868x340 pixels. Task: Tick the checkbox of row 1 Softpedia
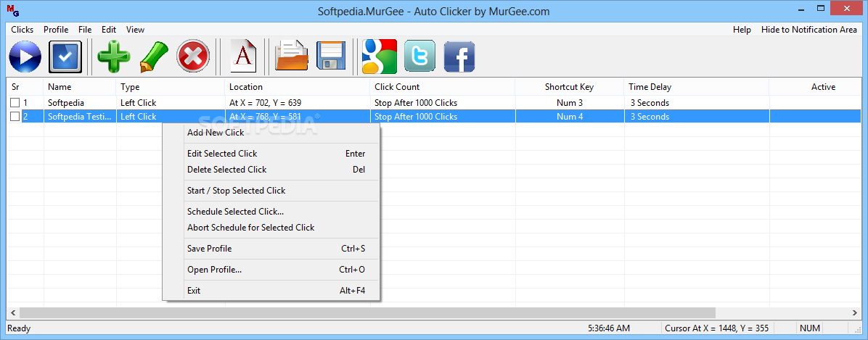click(x=15, y=103)
